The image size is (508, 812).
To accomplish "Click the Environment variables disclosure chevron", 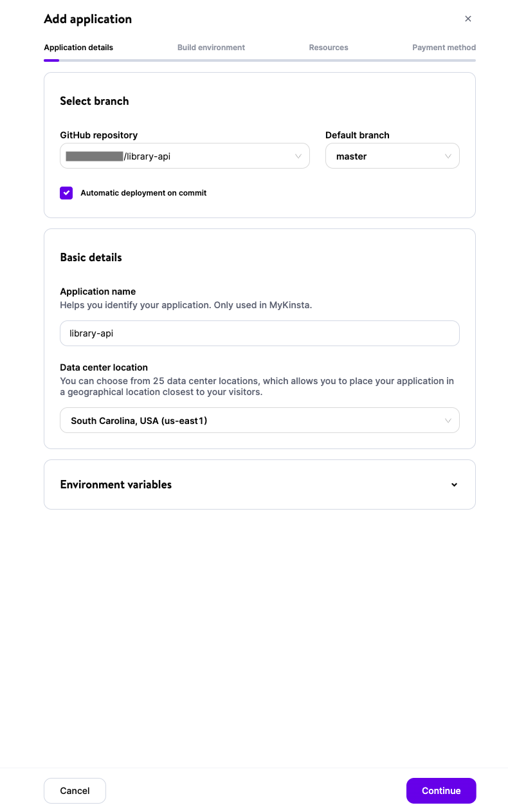I will click(454, 484).
